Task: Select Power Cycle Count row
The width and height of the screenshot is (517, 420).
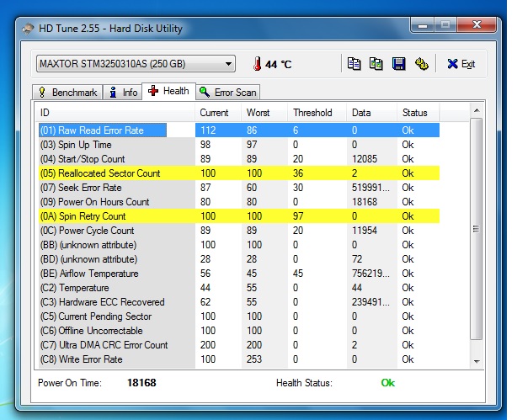Action: pyautogui.click(x=239, y=231)
